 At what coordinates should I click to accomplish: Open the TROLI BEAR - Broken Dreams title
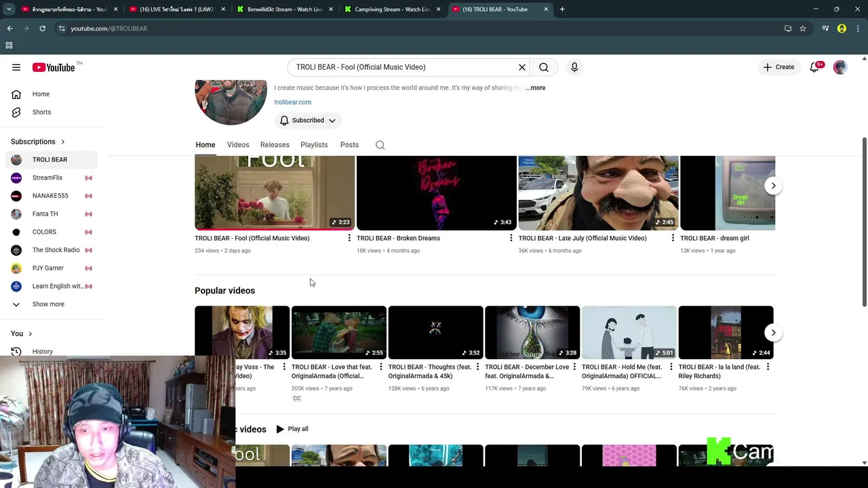coord(398,238)
